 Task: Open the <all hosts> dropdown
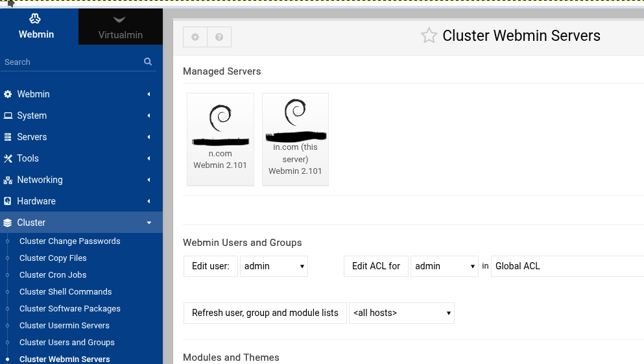(401, 313)
